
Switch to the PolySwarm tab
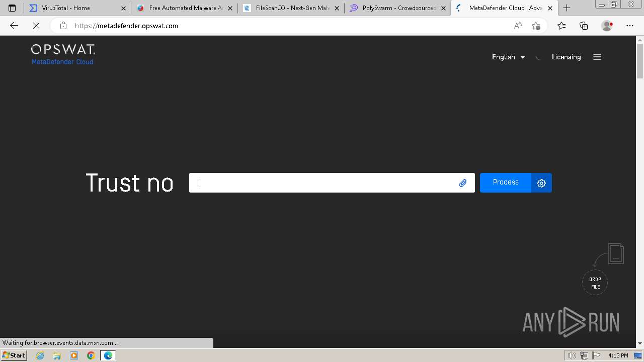coord(397,8)
